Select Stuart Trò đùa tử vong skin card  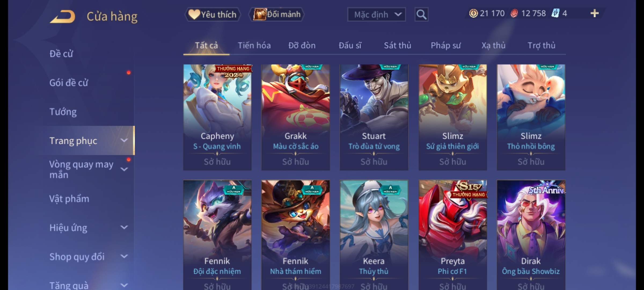coord(374,117)
